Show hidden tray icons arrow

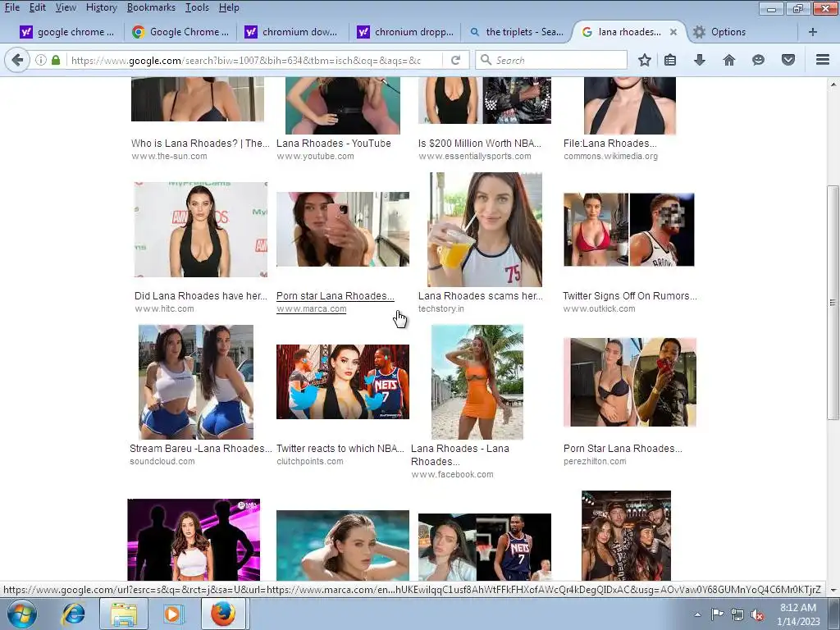point(697,614)
